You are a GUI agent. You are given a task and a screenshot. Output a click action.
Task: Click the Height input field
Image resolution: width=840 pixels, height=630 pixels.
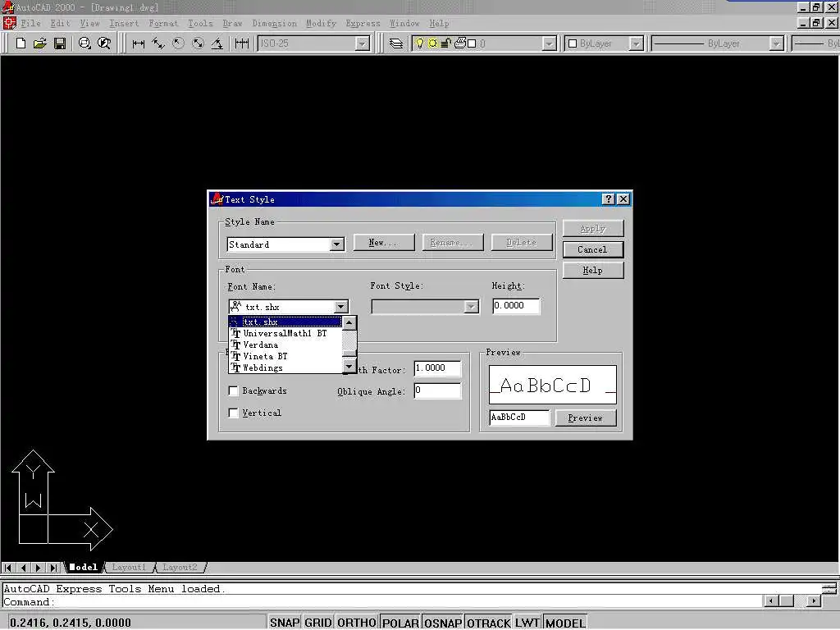pos(516,305)
